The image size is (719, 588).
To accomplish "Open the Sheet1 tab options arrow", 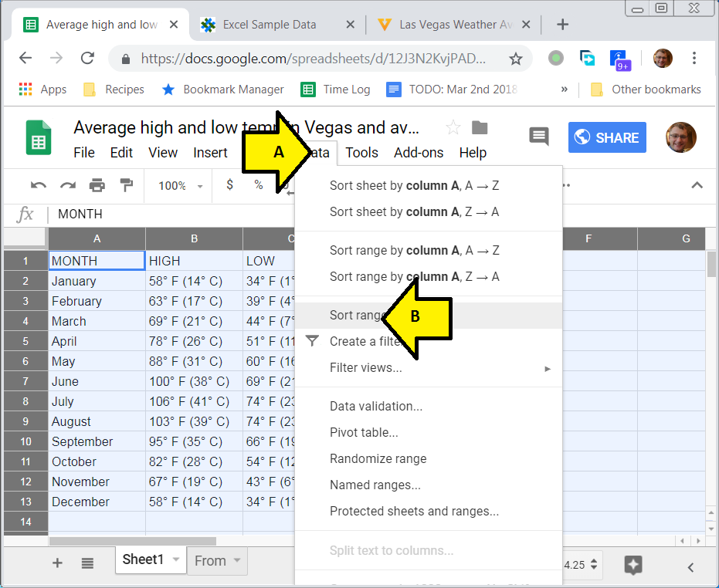I will point(175,559).
